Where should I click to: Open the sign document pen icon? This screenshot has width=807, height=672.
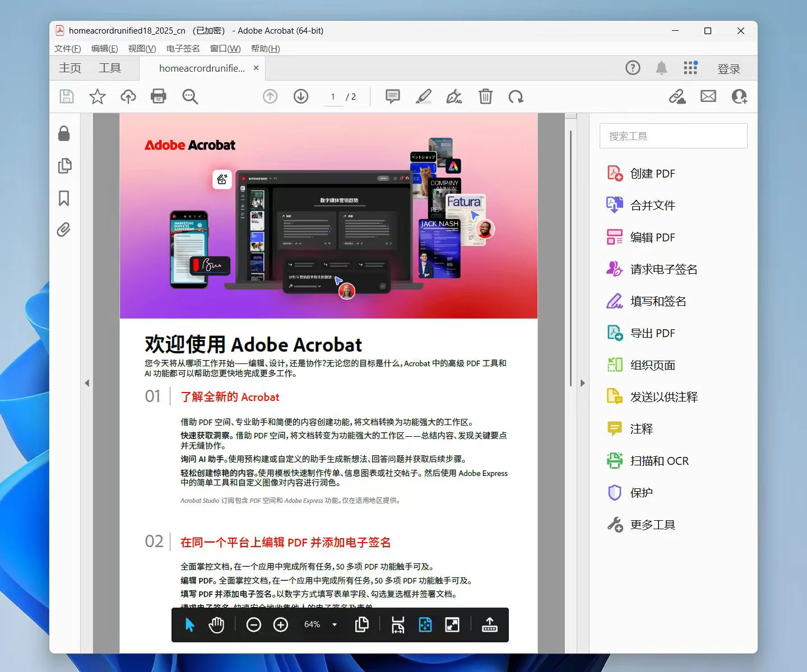454,96
